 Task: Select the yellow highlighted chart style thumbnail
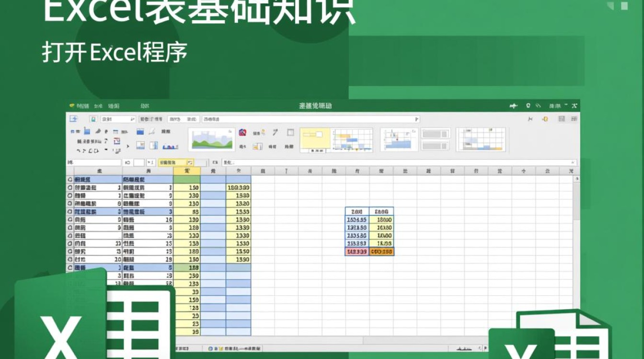click(x=315, y=140)
